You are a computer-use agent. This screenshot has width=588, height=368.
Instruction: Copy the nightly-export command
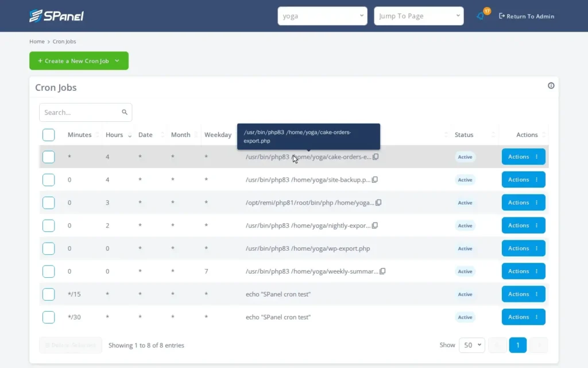tap(374, 225)
